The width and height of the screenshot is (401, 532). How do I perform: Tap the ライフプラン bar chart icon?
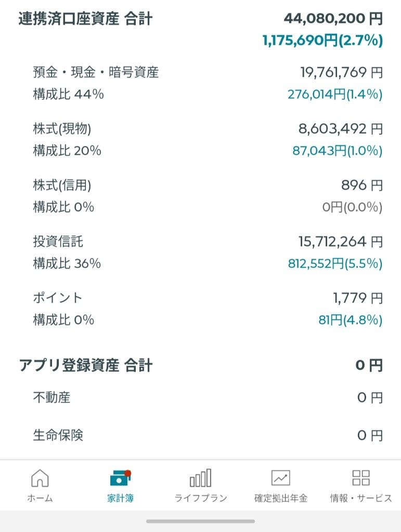(200, 477)
